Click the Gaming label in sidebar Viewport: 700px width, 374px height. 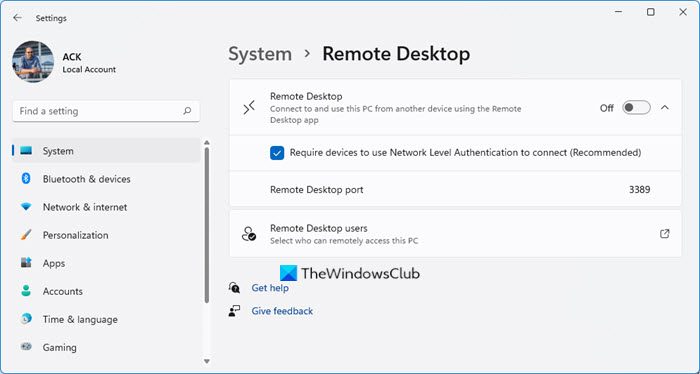point(59,348)
